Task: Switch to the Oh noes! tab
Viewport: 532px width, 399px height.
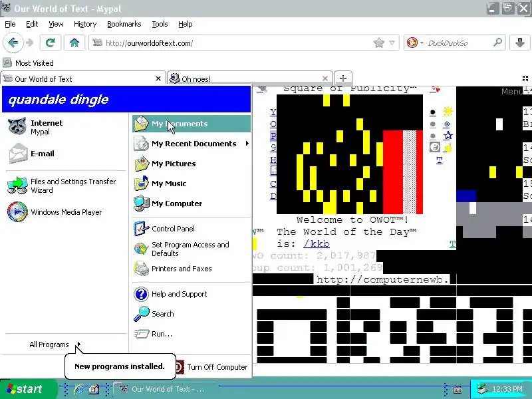Action: pyautogui.click(x=249, y=78)
